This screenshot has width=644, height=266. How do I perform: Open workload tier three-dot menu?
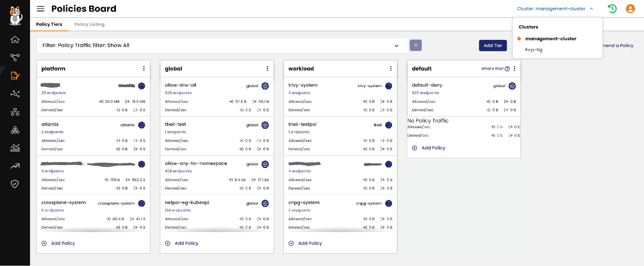click(x=391, y=69)
